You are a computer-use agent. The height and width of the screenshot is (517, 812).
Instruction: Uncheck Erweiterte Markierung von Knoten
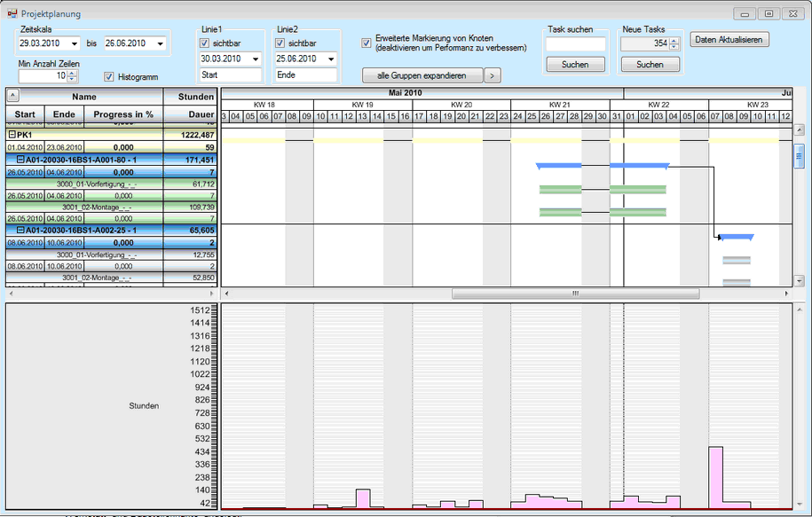point(367,43)
